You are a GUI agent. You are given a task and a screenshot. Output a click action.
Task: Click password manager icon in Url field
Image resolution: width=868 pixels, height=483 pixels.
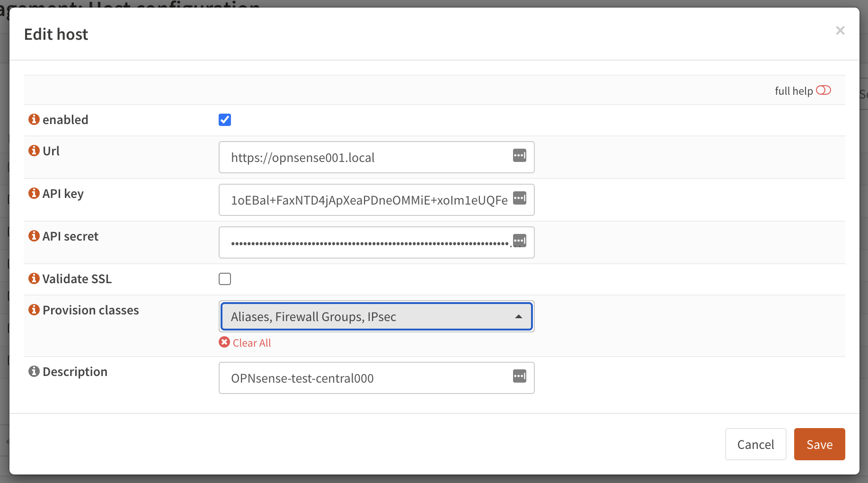(x=519, y=155)
